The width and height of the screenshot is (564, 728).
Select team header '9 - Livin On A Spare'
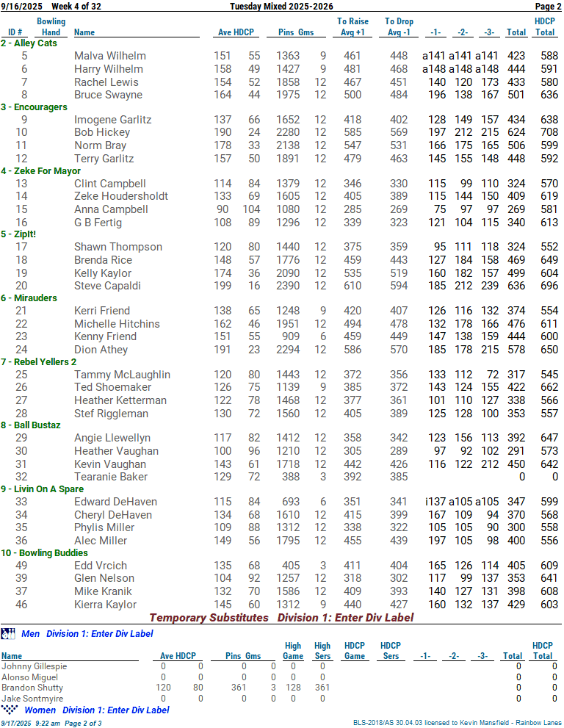[43, 489]
